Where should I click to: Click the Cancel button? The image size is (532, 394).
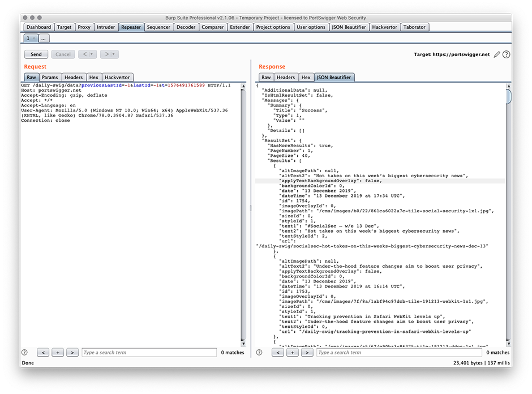click(63, 54)
